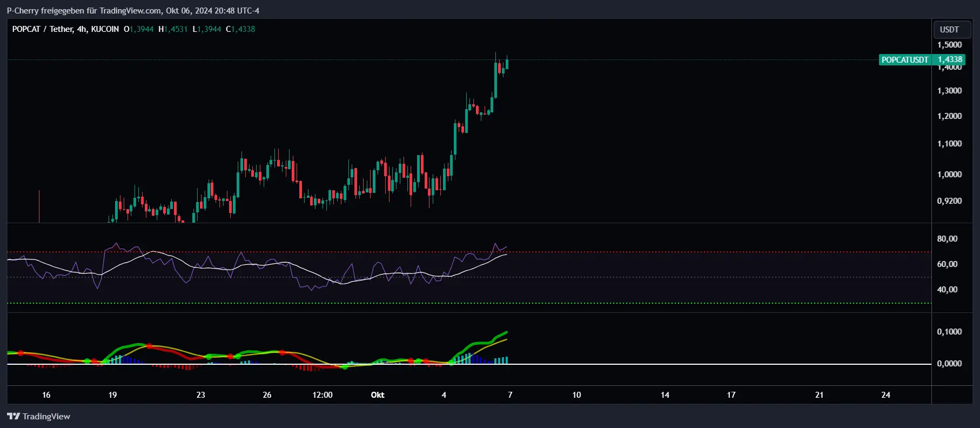Click the current price value 1,4338 on the axis
This screenshot has height=428, width=980.
[949, 59]
